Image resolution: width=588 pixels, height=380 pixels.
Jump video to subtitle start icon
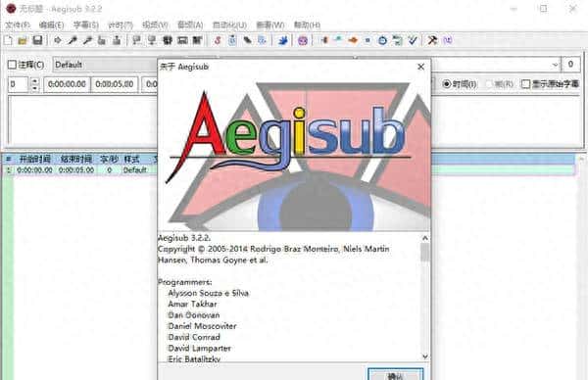pyautogui.click(x=102, y=40)
